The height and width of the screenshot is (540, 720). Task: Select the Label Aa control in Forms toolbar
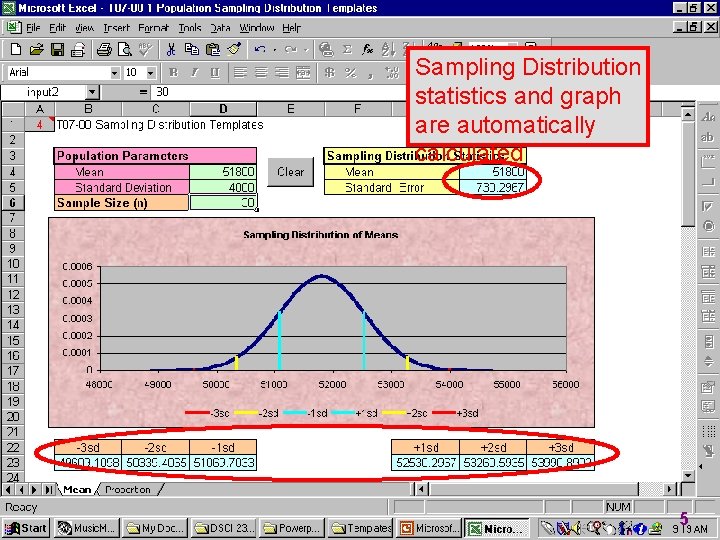[708, 117]
